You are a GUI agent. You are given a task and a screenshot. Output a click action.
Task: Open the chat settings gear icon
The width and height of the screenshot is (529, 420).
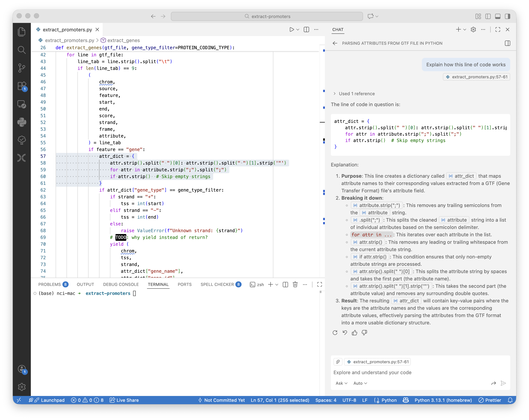click(x=473, y=29)
